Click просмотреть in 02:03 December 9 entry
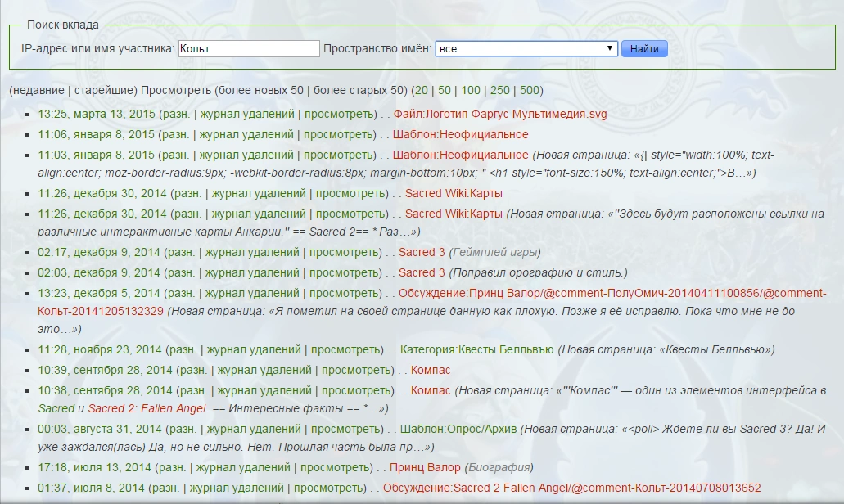 tap(343, 272)
